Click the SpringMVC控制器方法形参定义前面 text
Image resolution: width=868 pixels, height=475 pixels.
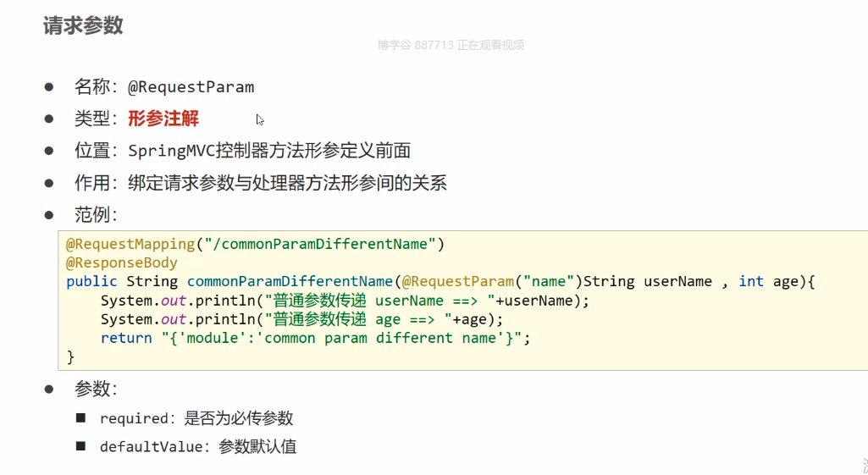tap(269, 151)
